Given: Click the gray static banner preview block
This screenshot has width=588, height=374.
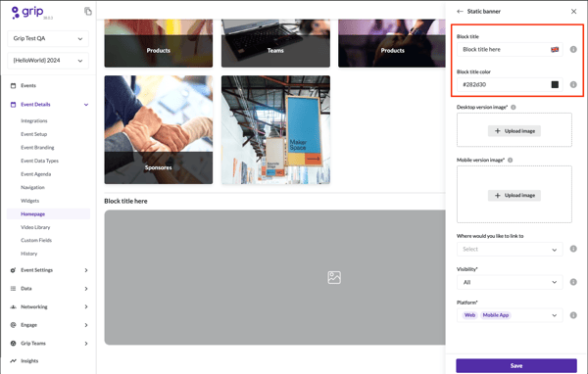Looking at the screenshot, I should coord(274,277).
